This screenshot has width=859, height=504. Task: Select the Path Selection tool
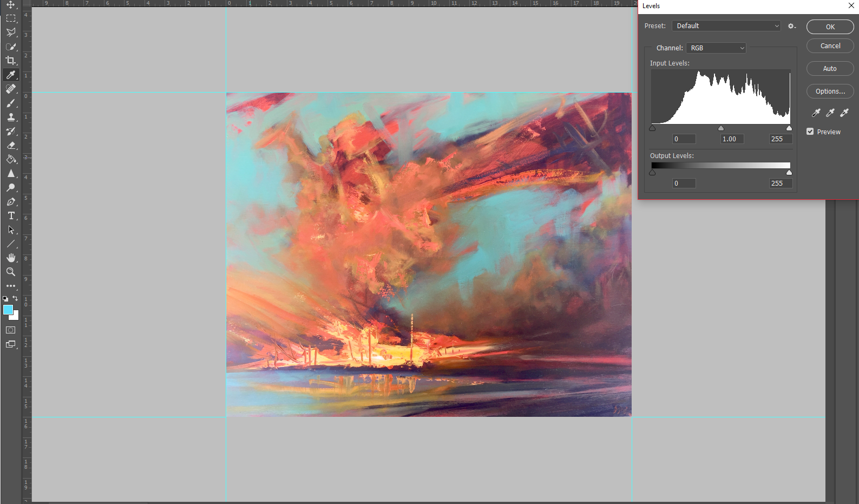coord(11,230)
